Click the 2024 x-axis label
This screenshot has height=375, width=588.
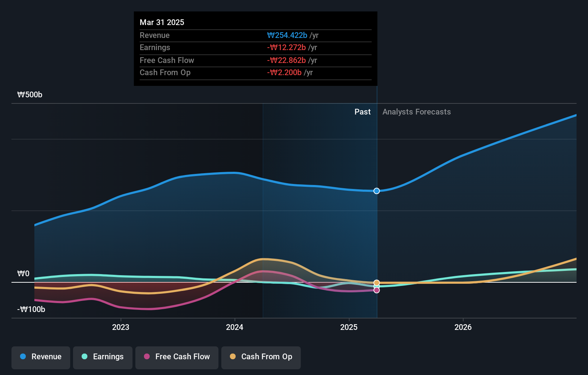[235, 327]
